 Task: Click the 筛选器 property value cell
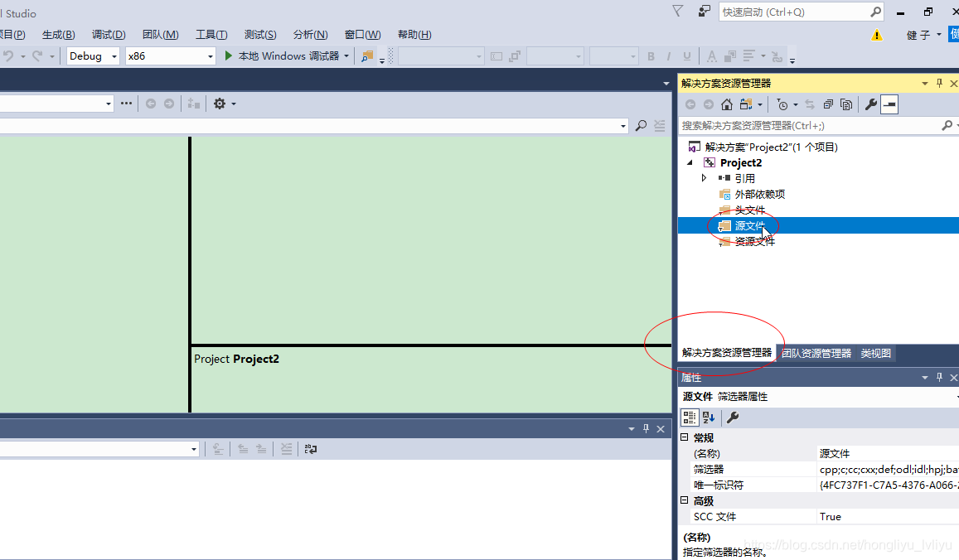pyautogui.click(x=888, y=469)
